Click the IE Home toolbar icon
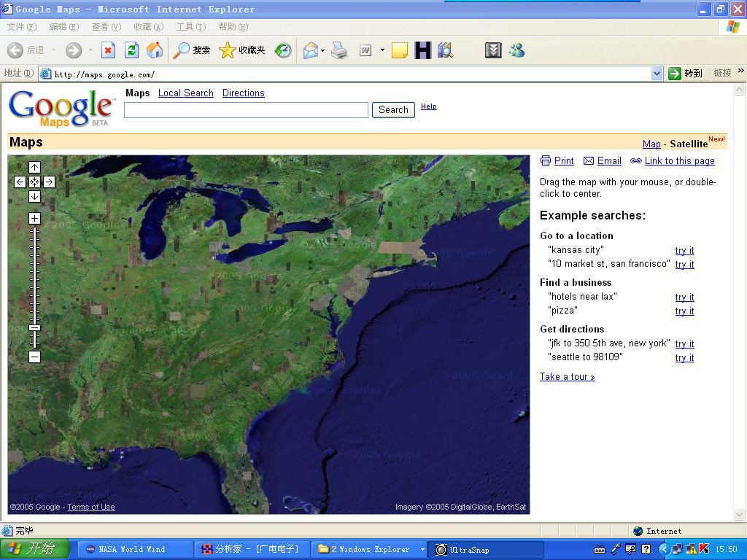 155,50
